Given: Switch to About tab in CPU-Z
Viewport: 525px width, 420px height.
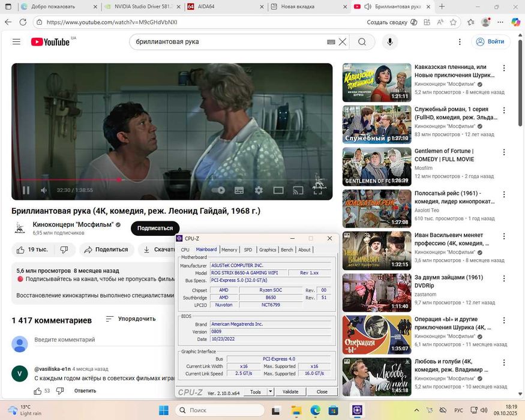Looking at the screenshot, I should pyautogui.click(x=304, y=250).
